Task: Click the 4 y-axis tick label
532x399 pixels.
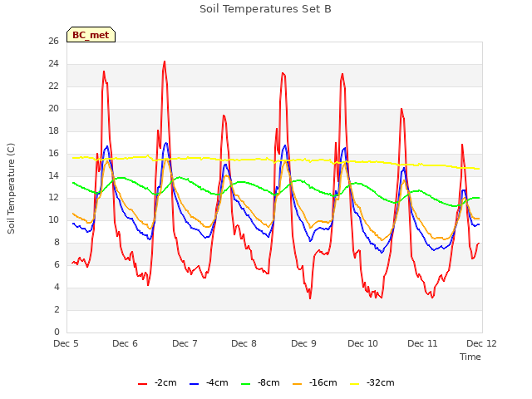Action: [57, 287]
